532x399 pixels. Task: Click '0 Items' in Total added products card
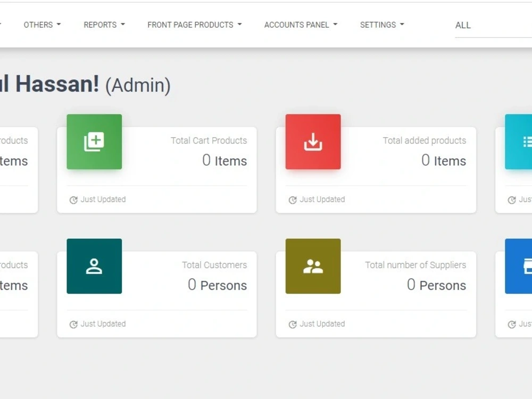tap(444, 161)
